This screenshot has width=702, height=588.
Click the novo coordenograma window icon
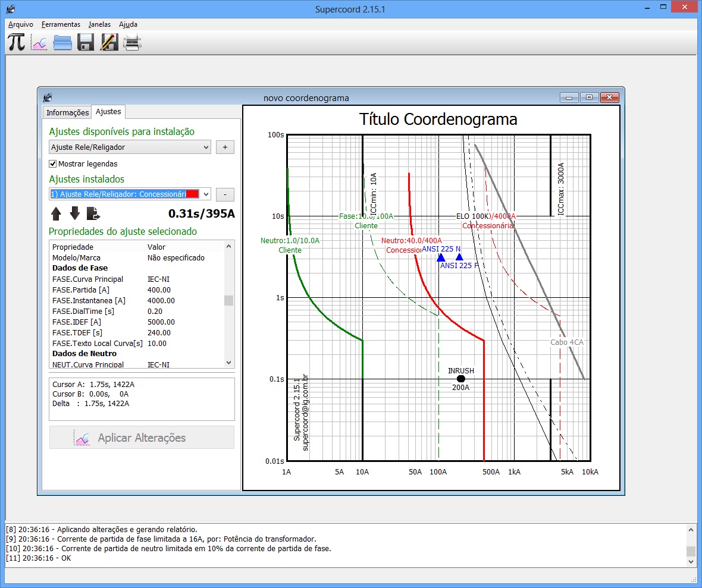pyautogui.click(x=48, y=98)
